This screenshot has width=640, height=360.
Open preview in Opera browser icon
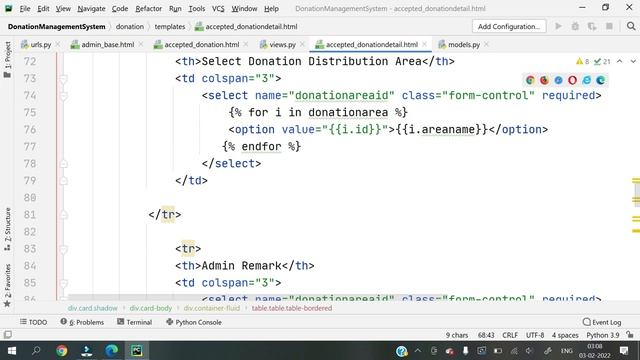point(572,80)
